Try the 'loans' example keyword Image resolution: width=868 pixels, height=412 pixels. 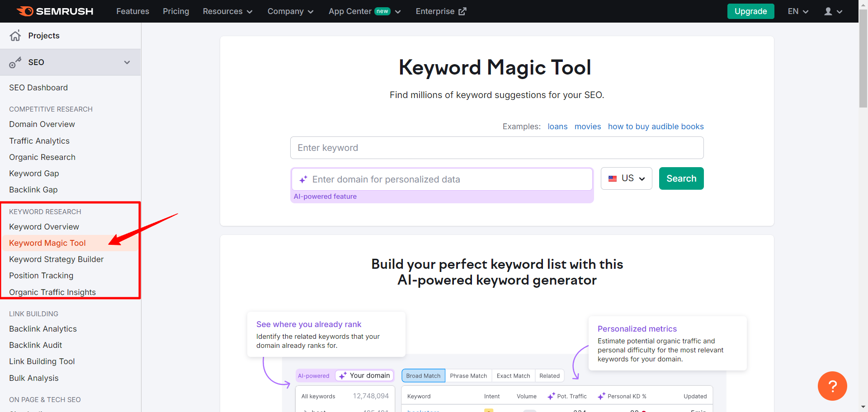coord(557,126)
